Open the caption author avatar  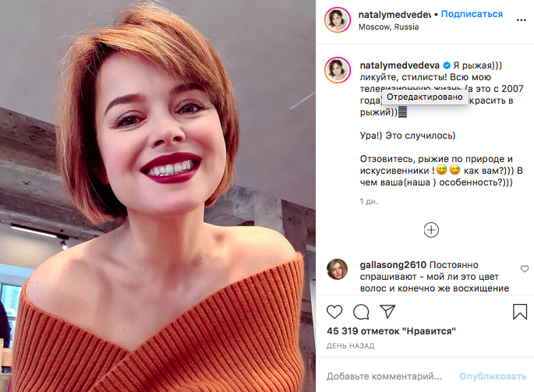[x=338, y=71]
